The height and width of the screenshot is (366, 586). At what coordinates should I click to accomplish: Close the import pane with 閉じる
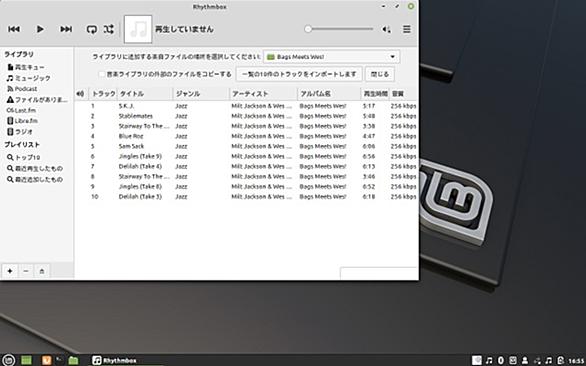point(380,74)
